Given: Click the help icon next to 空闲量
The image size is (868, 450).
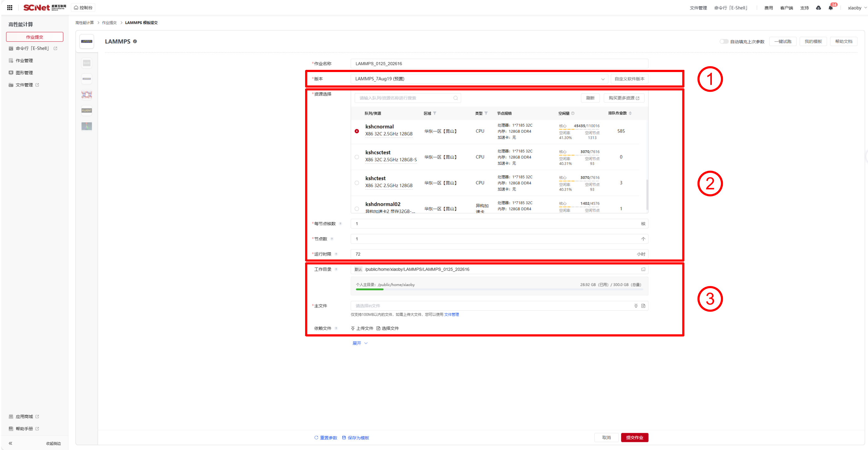Looking at the screenshot, I should (x=573, y=113).
